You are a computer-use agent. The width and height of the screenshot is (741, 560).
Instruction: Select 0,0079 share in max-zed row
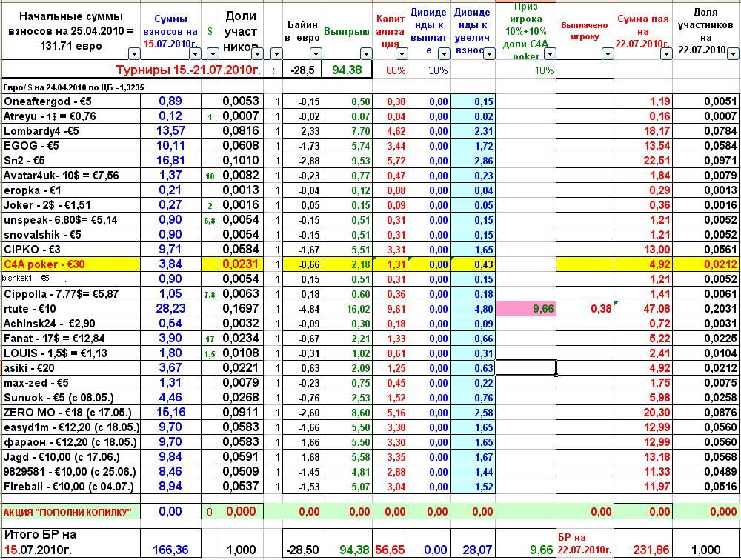point(241,383)
